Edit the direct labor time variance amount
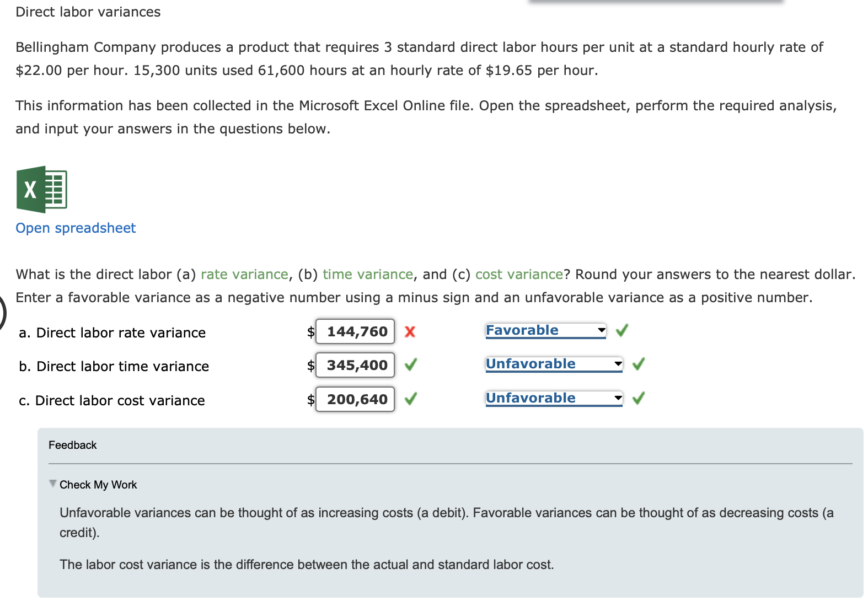This screenshot has height=601, width=868. (355, 365)
